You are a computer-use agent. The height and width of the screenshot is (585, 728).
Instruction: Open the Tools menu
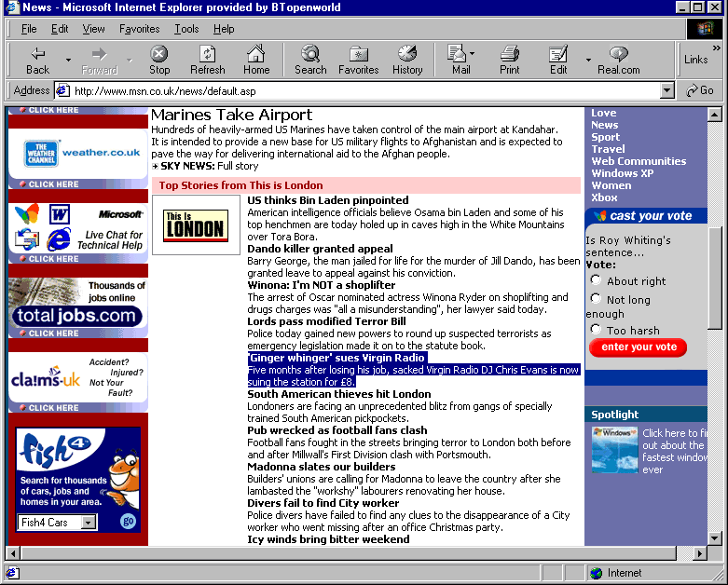pos(186,29)
